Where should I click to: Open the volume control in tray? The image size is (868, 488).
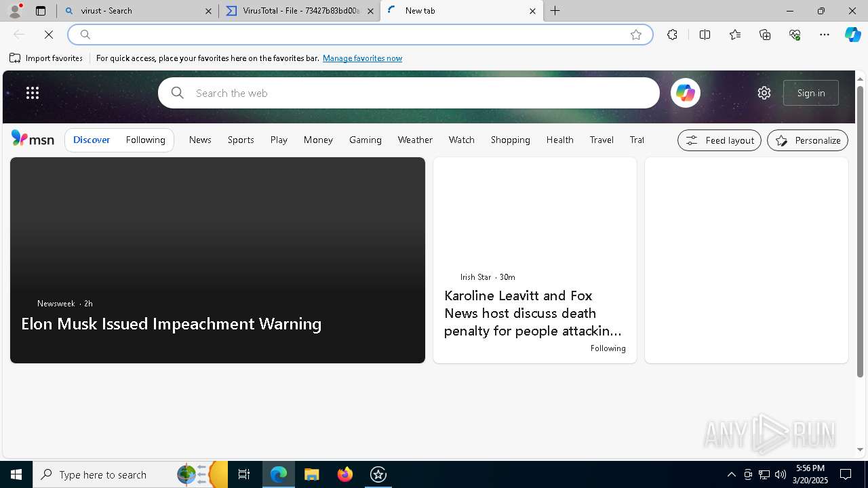tap(781, 474)
